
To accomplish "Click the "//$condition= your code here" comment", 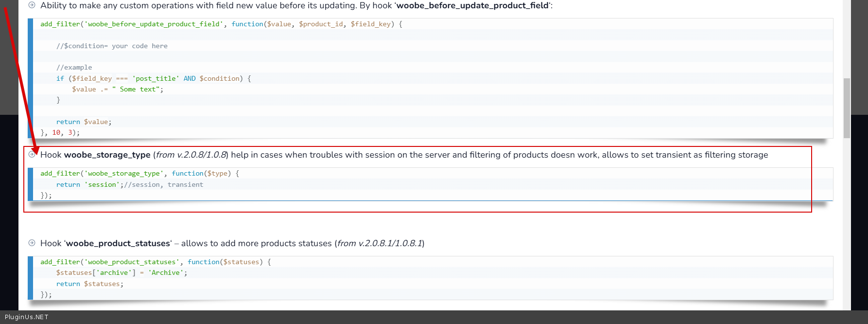I will tap(112, 46).
